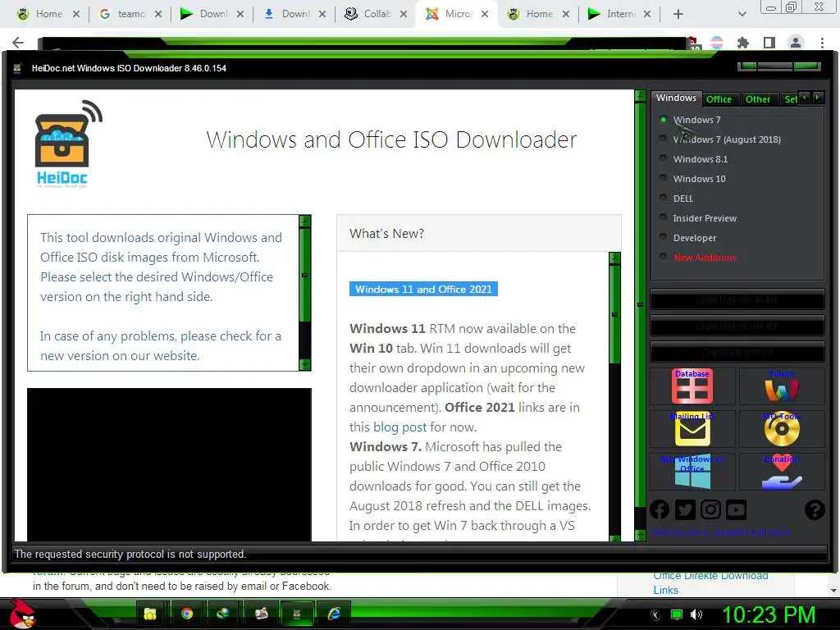Image resolution: width=840 pixels, height=630 pixels.
Task: Toggle the Chrome side panel icon
Action: tap(769, 43)
